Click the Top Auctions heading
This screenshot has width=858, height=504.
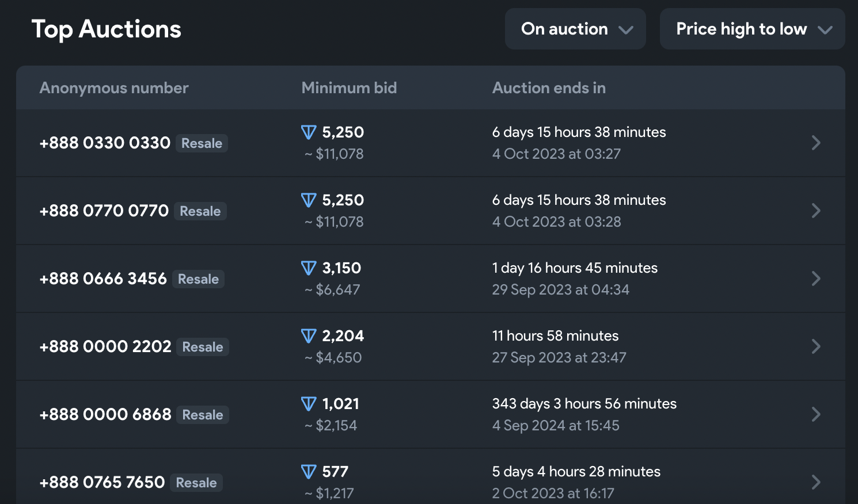107,29
